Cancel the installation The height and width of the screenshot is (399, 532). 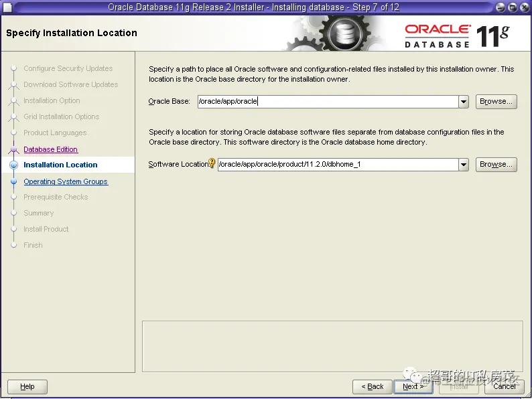[504, 386]
